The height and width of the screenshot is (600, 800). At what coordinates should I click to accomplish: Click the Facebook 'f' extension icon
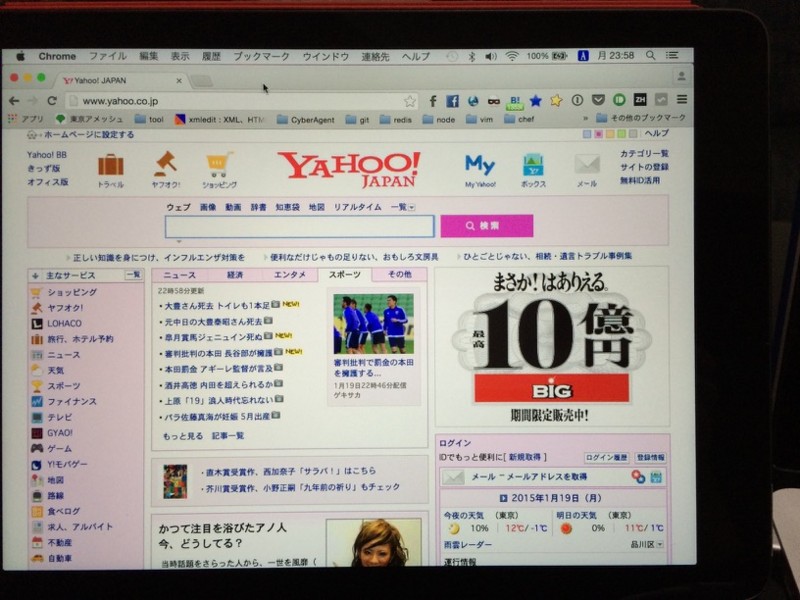click(x=433, y=101)
